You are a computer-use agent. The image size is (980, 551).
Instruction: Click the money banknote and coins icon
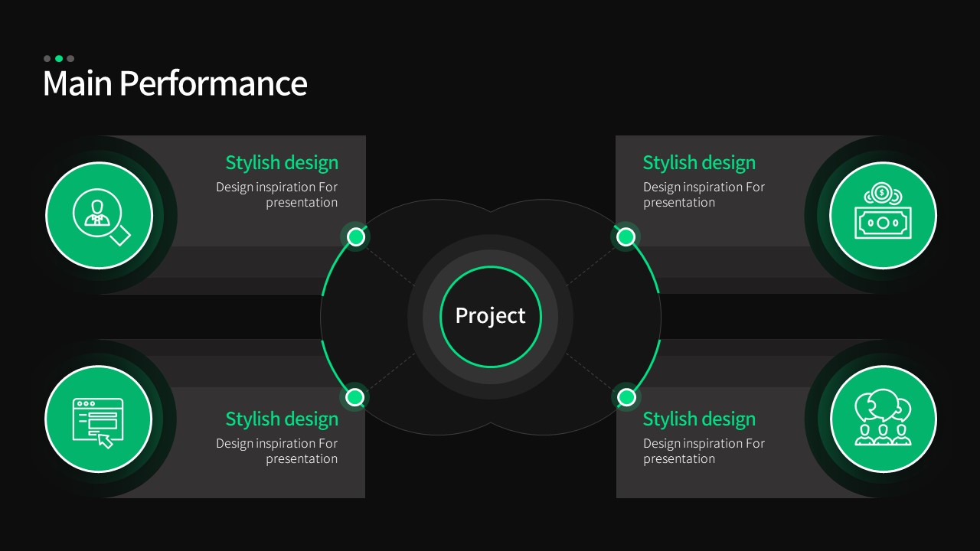click(x=883, y=211)
